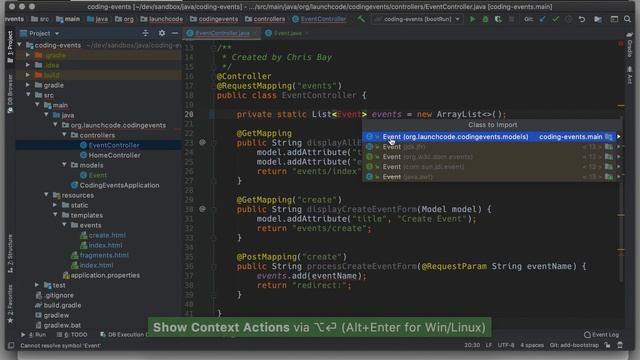Viewport: 640px width, 360px height.
Task: Switch to the Event.java editor tab
Action: click(x=287, y=33)
